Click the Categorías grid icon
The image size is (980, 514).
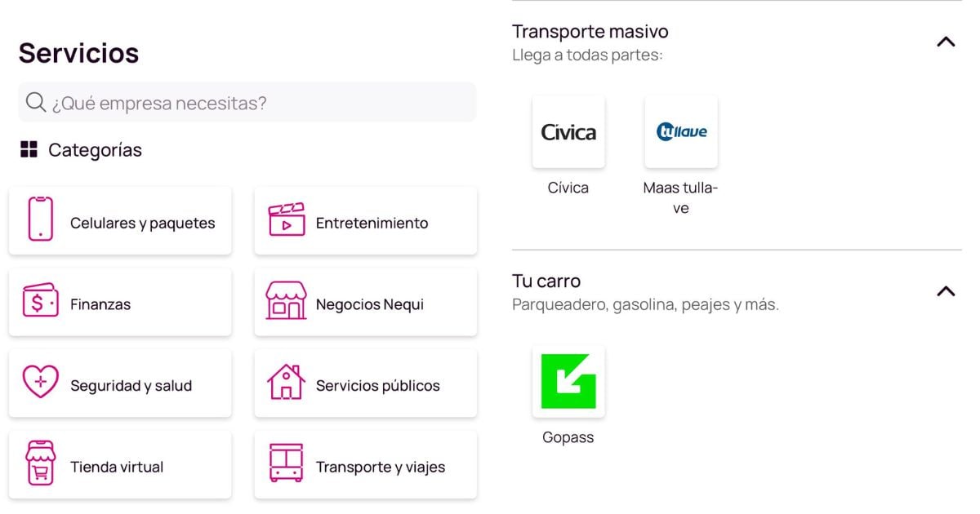[x=29, y=149]
